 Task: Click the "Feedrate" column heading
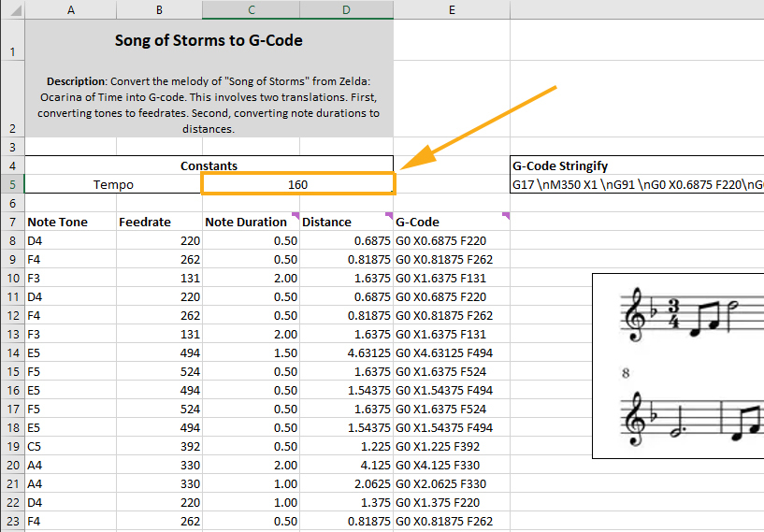tap(159, 222)
